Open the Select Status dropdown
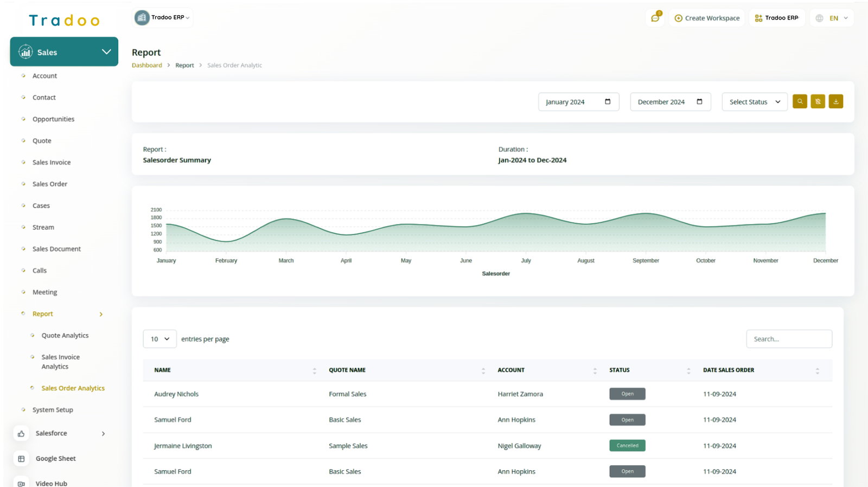868x487 pixels. tap(754, 101)
